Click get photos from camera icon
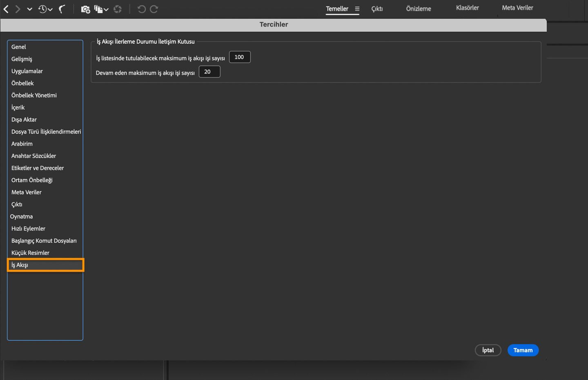Image resolution: width=588 pixels, height=380 pixels. pyautogui.click(x=85, y=9)
